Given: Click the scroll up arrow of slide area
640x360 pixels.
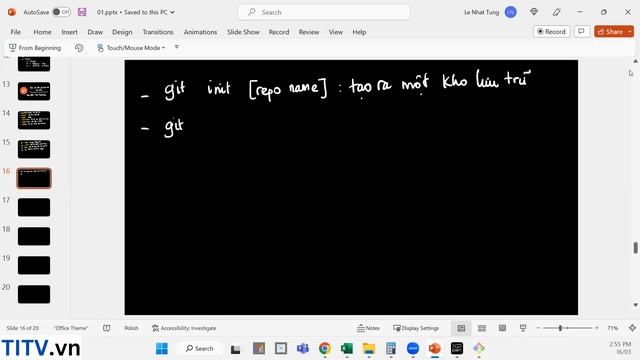Looking at the screenshot, I should pos(635,61).
